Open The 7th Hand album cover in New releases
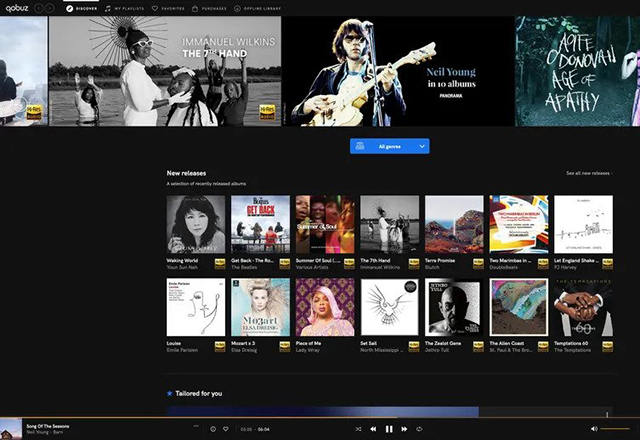This screenshot has width=640, height=440. pos(389,224)
